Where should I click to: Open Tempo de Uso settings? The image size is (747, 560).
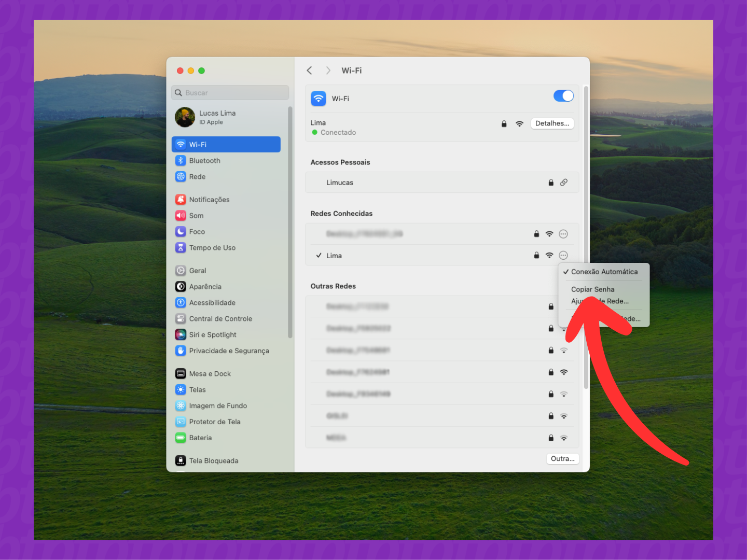(x=181, y=247)
